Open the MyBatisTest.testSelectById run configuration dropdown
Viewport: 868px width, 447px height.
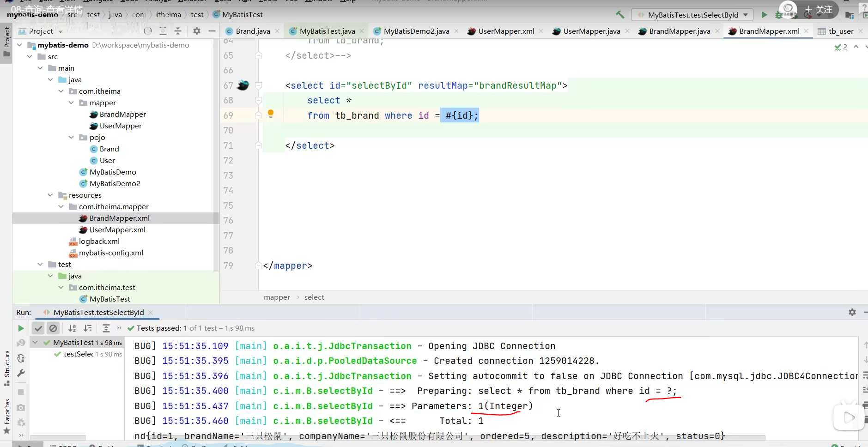(x=692, y=15)
